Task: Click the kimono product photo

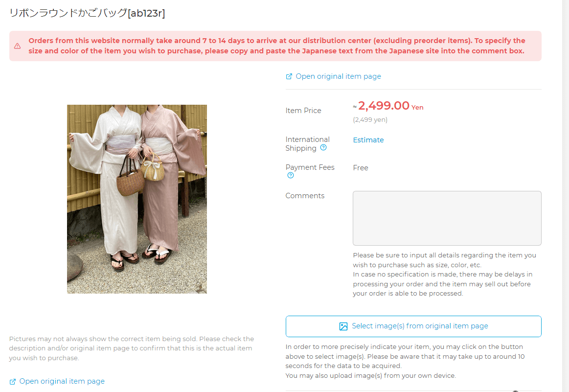Action: pyautogui.click(x=137, y=199)
